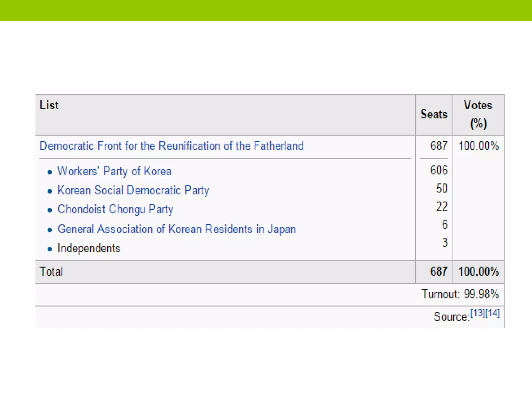Image resolution: width=532 pixels, height=399 pixels.
Task: Click the Total 100.00% votes cell
Action: coord(478,272)
